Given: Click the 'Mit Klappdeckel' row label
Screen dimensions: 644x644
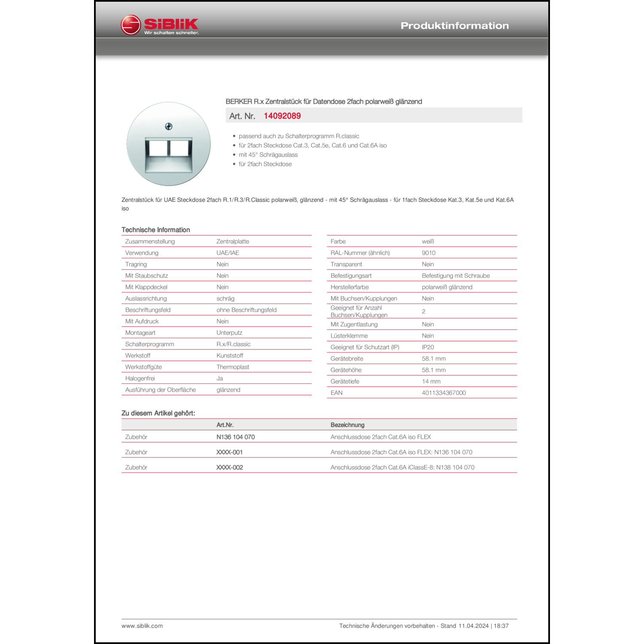Looking at the screenshot, I should (x=146, y=287).
